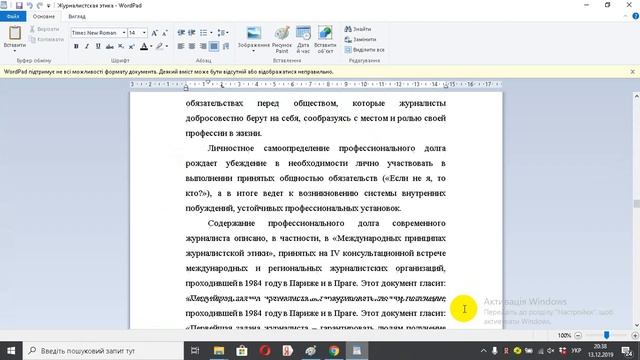Close the yellow WordPad format warning bar
The image size is (640, 360).
(633, 71)
